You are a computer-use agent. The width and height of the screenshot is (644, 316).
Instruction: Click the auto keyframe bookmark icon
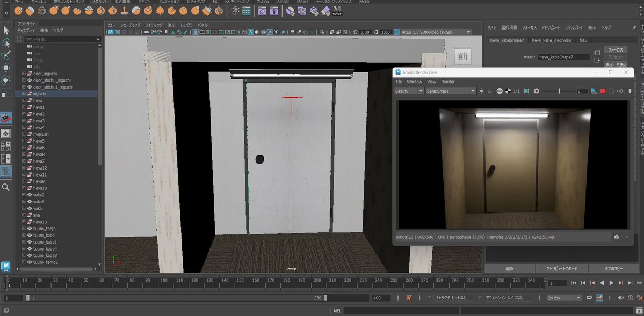(x=409, y=297)
